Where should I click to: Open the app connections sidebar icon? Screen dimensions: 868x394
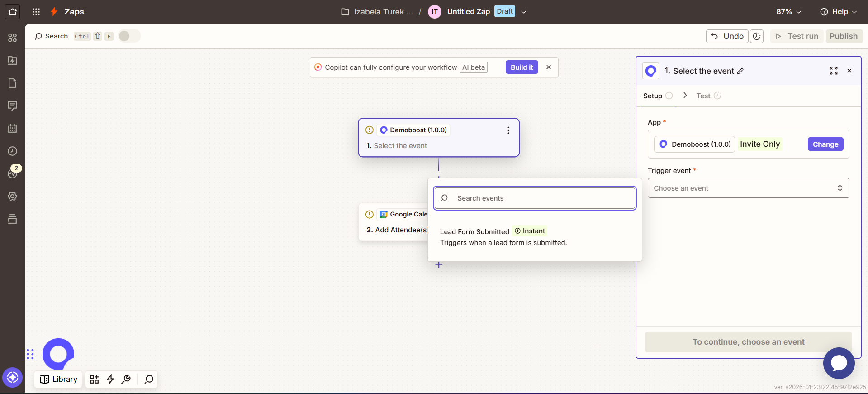12,38
